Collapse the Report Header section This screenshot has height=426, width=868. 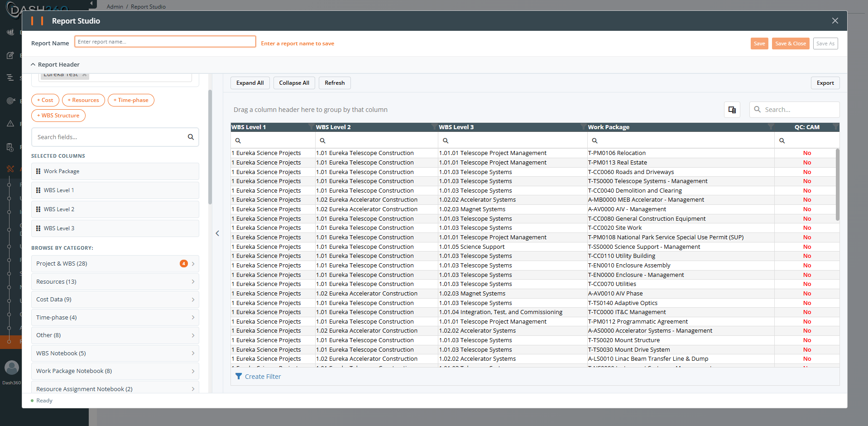(33, 64)
